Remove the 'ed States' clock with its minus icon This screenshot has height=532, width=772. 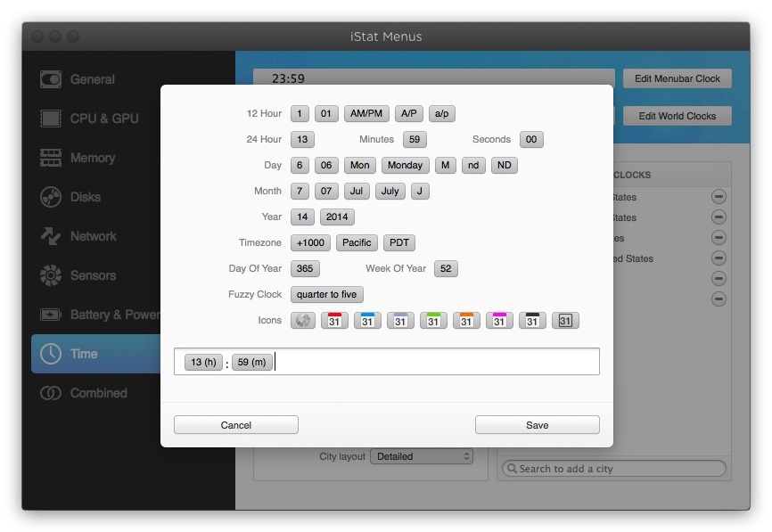[719, 258]
